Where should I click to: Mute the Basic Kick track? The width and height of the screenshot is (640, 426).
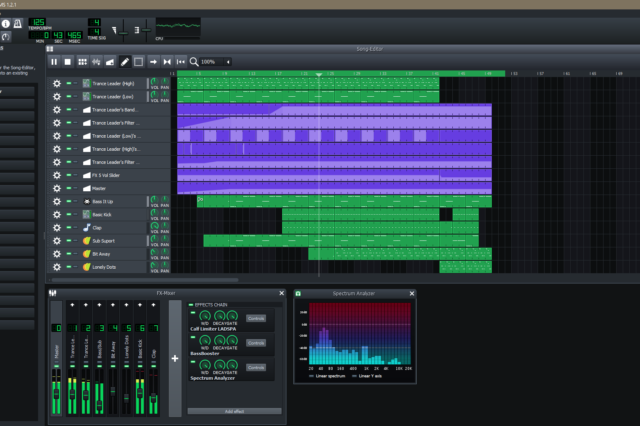click(x=70, y=214)
